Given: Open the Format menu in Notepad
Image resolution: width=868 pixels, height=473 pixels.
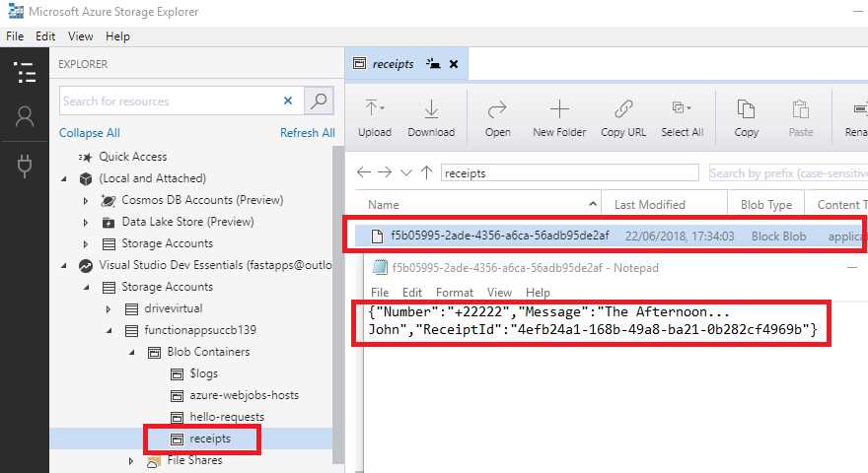Looking at the screenshot, I should [x=455, y=292].
